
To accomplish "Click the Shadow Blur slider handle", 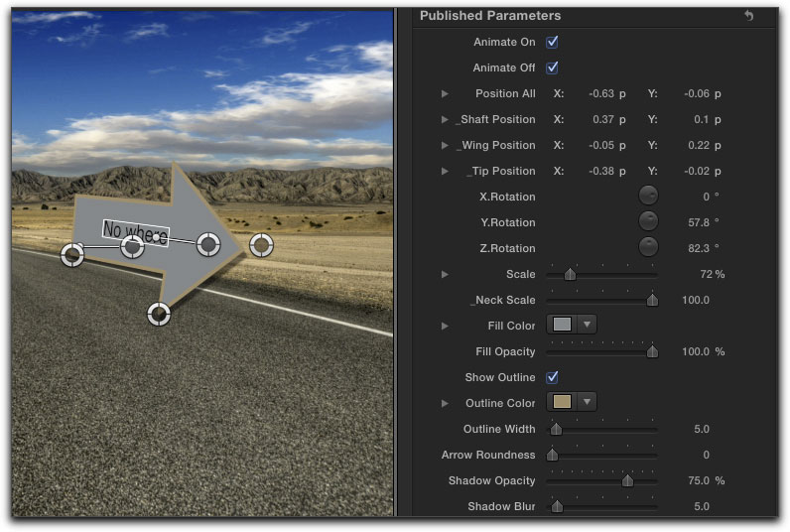I will [557, 506].
